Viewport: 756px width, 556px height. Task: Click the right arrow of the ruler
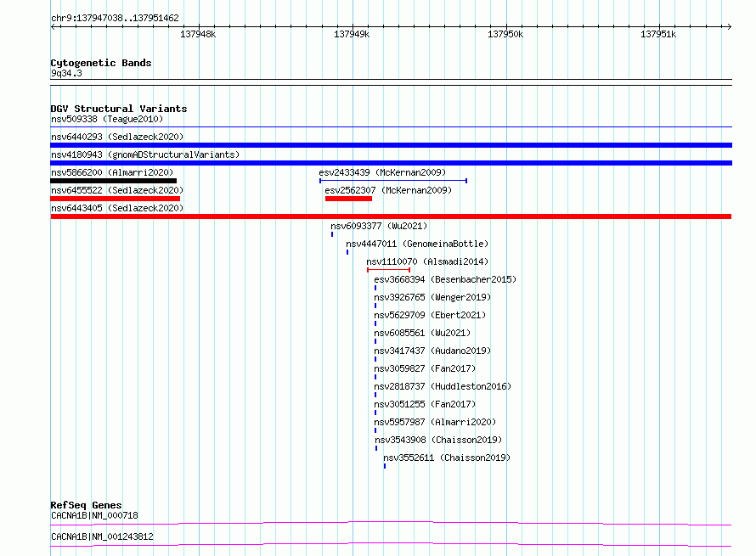click(730, 26)
